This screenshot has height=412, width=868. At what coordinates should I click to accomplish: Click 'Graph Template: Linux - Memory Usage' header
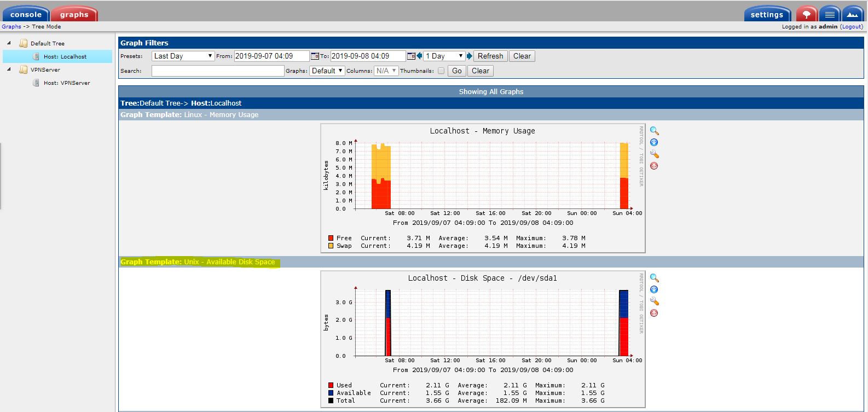(189, 114)
